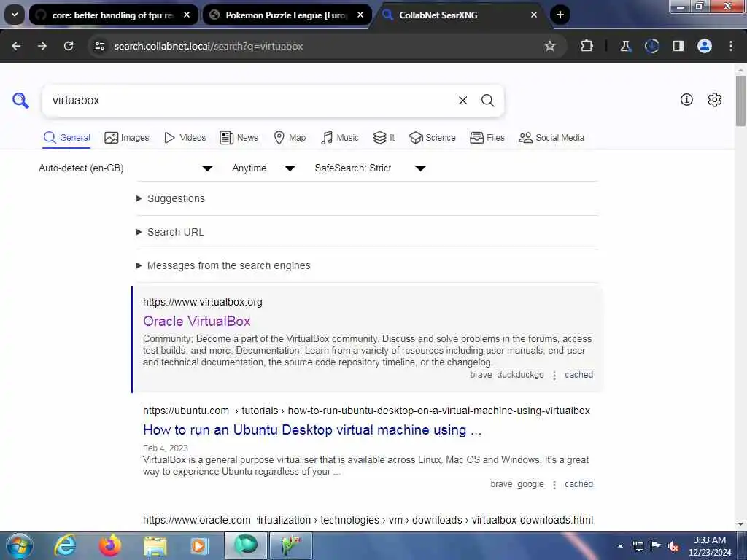Select the General search category
This screenshot has height=560, width=747.
tap(66, 138)
